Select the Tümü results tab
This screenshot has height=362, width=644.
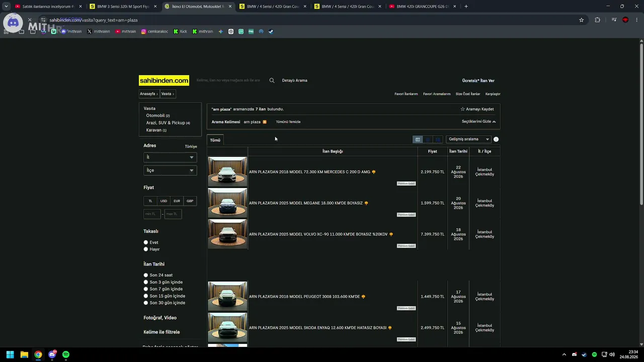(x=215, y=140)
